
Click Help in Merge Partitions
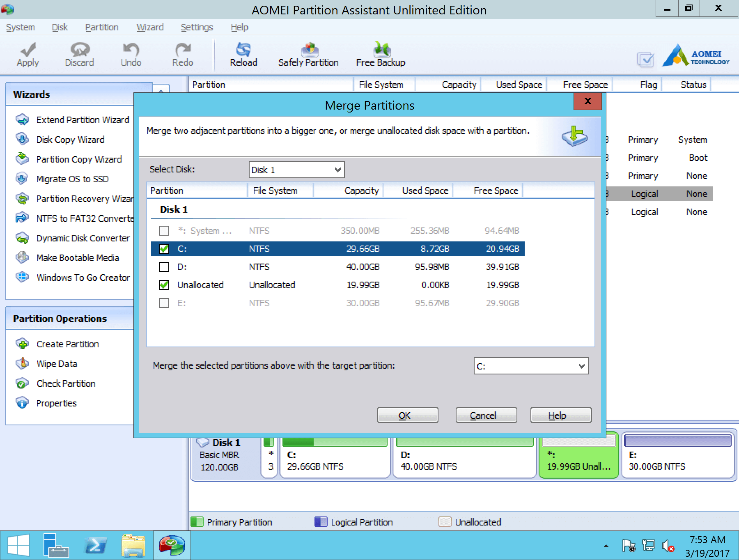(561, 415)
